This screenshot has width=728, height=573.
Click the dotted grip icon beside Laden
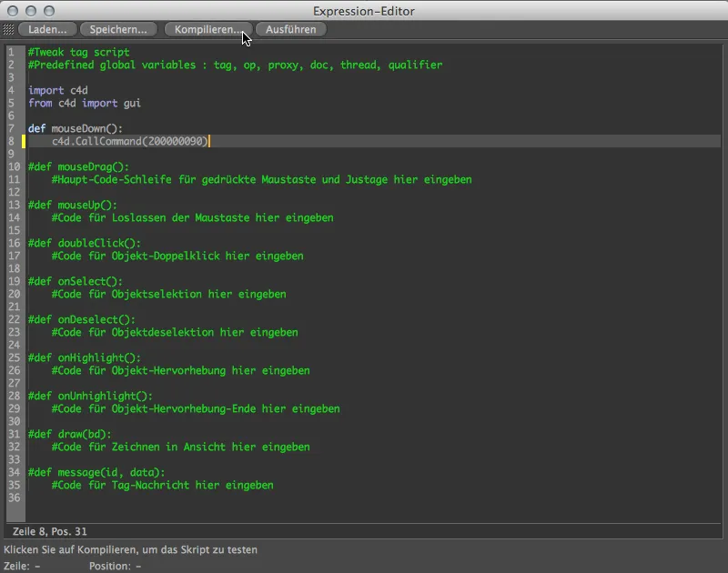(8, 29)
